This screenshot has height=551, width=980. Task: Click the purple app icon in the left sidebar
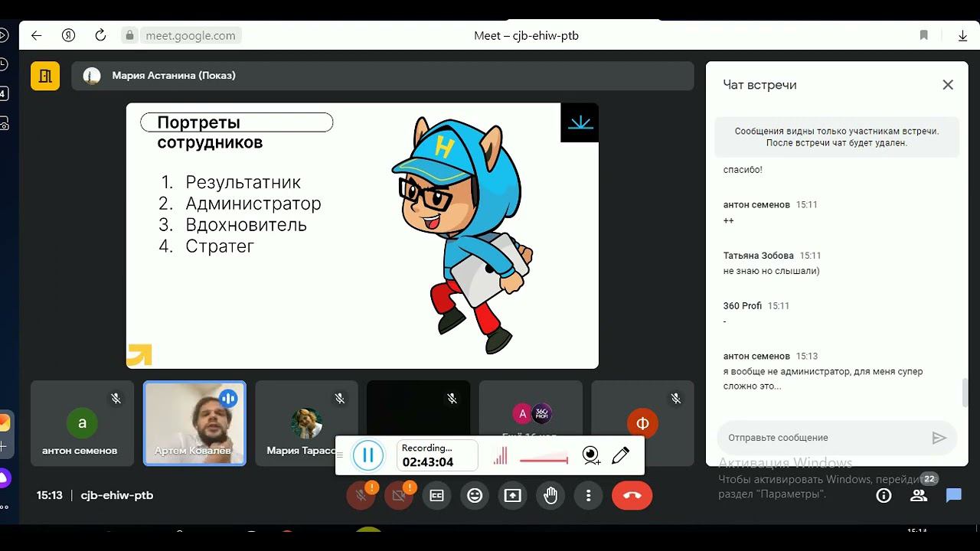(x=4, y=478)
